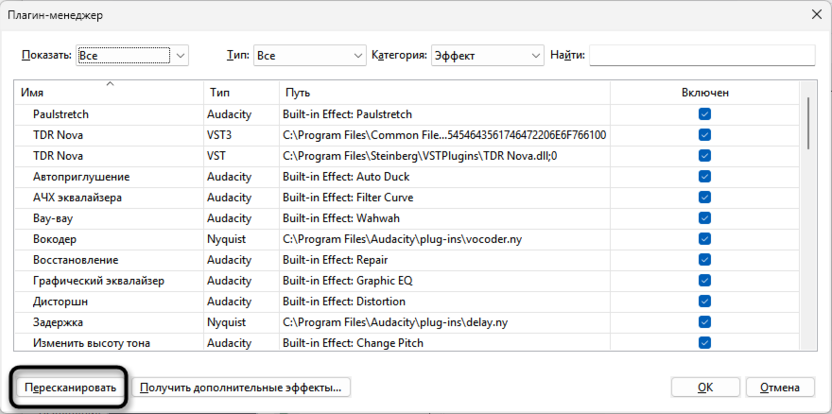
Task: Sort by the Включен column header
Action: click(705, 92)
